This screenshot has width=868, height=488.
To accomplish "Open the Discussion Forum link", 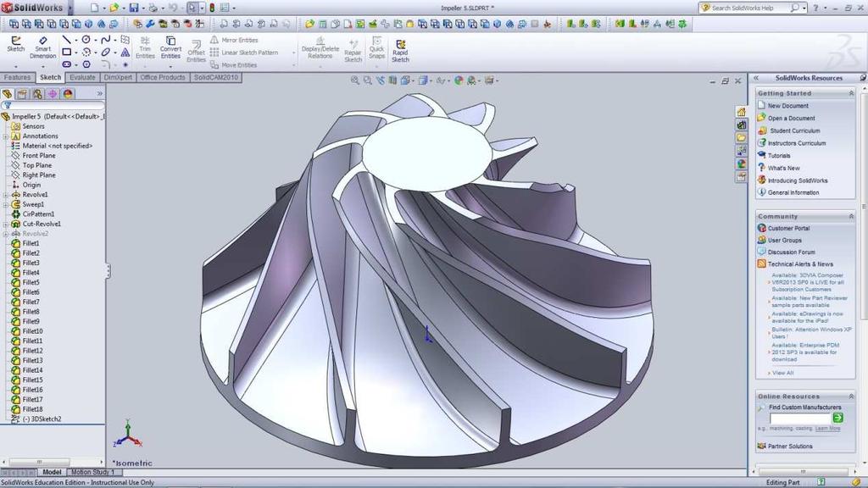I will [x=791, y=252].
